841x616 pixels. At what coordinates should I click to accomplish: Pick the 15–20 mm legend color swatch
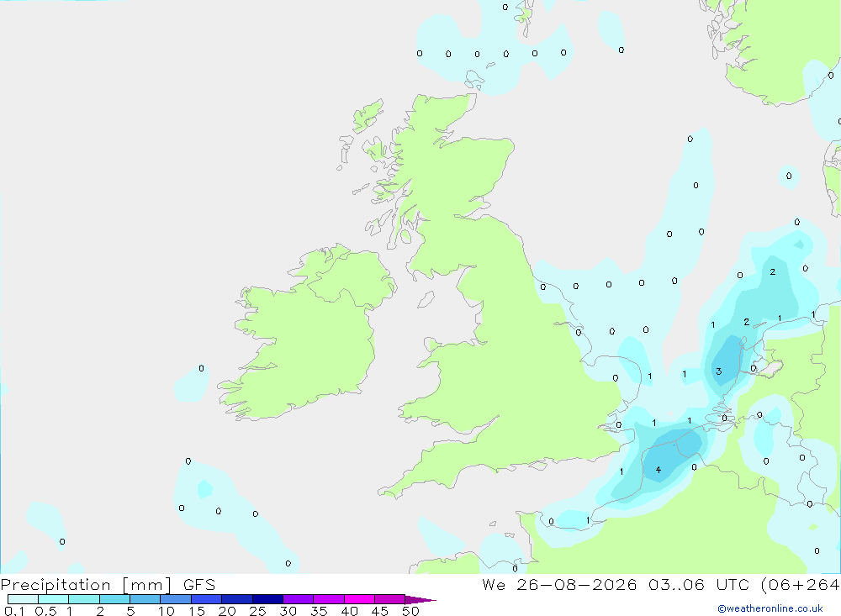tap(207, 599)
